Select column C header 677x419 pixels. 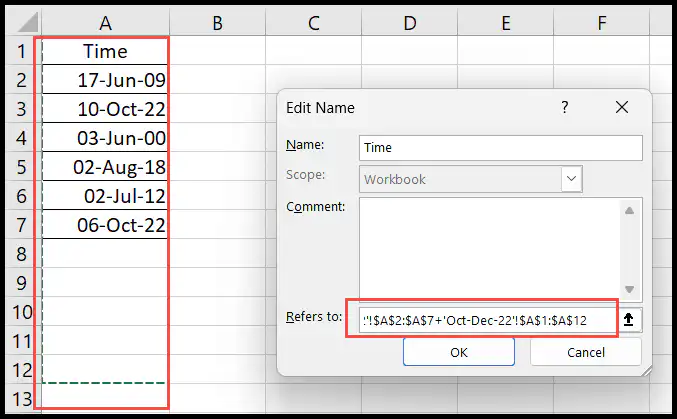[314, 22]
